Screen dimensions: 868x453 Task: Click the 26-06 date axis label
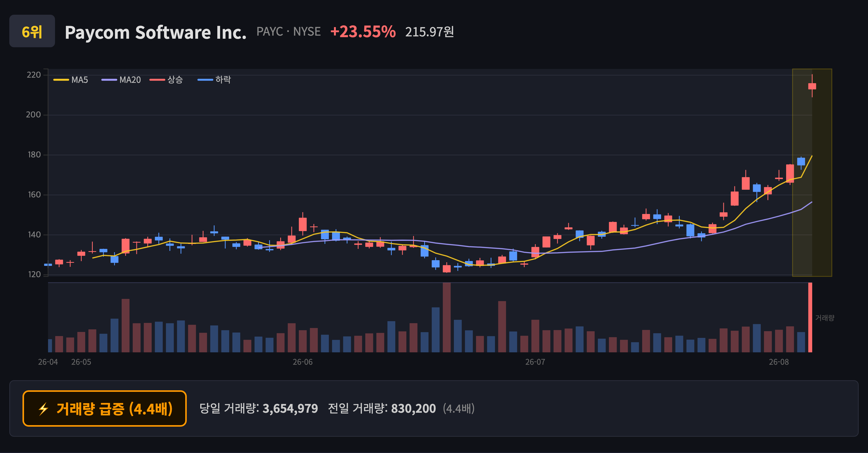click(303, 362)
